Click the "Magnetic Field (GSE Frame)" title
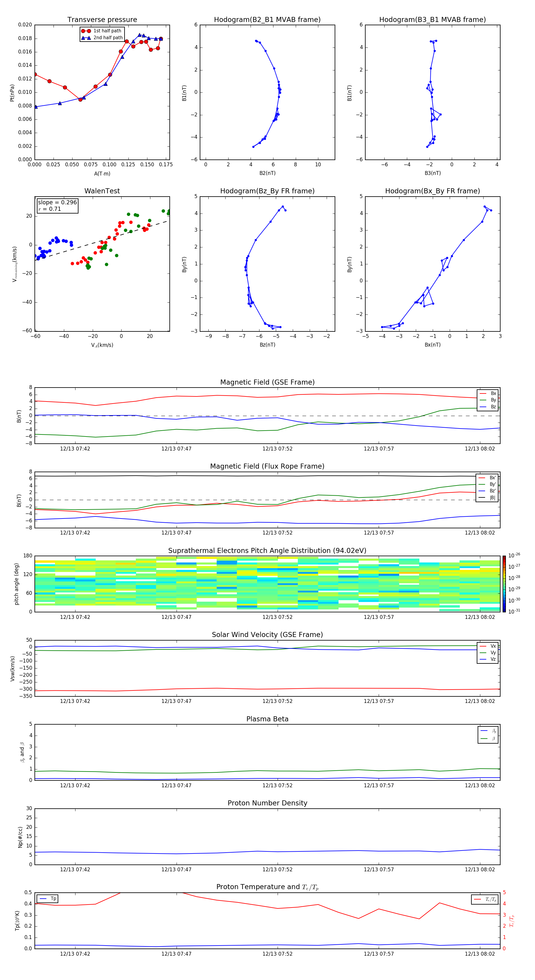535x980 pixels. click(x=267, y=382)
